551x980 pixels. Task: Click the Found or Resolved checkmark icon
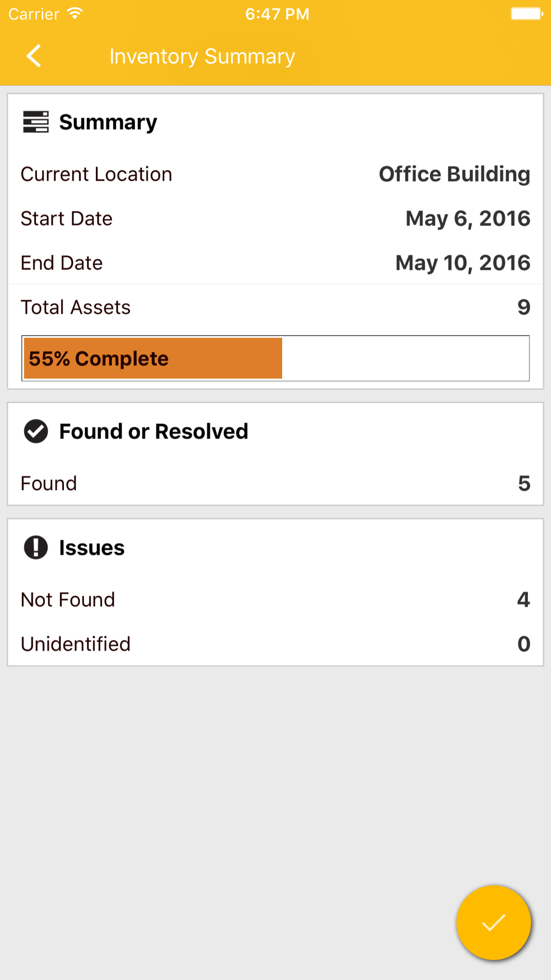click(36, 432)
